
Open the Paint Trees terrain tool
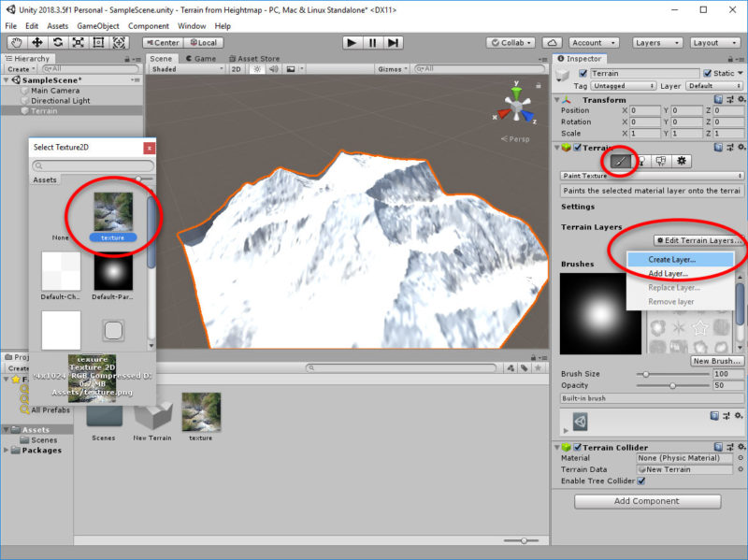tap(641, 161)
